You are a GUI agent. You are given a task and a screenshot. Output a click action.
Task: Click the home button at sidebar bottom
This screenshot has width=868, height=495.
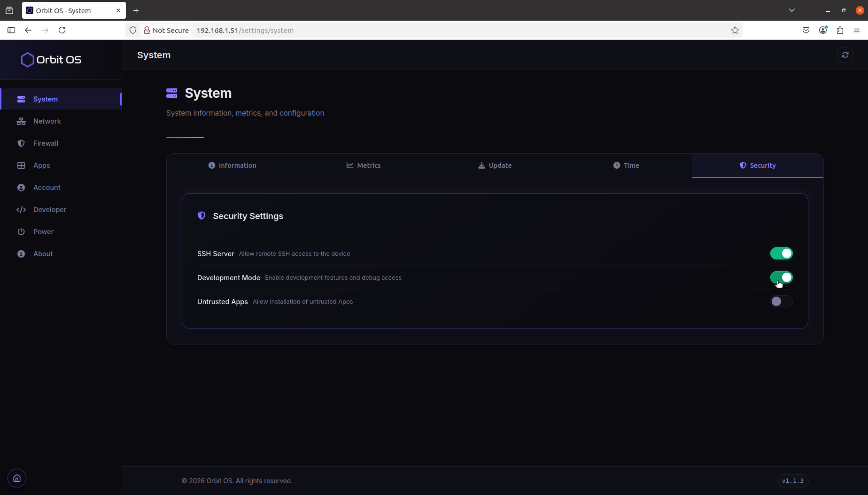click(x=17, y=479)
